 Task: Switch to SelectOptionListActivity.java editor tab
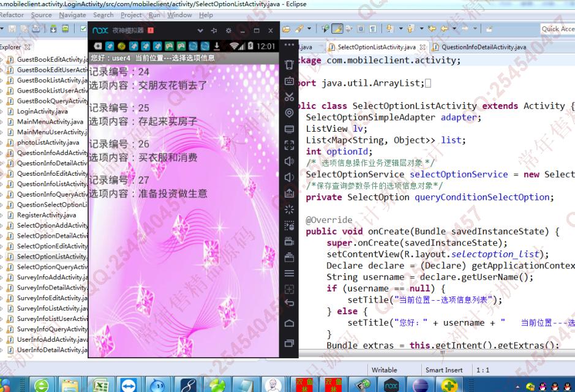377,47
